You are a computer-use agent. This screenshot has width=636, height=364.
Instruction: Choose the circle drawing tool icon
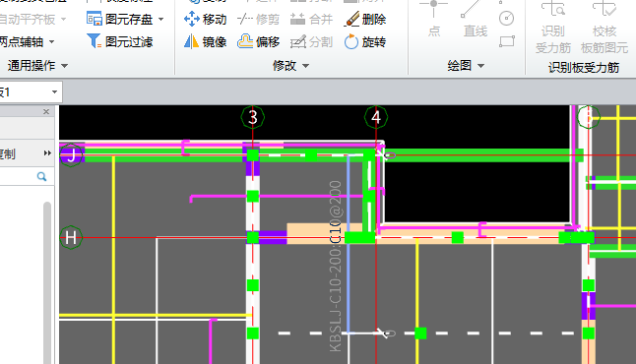click(507, 19)
